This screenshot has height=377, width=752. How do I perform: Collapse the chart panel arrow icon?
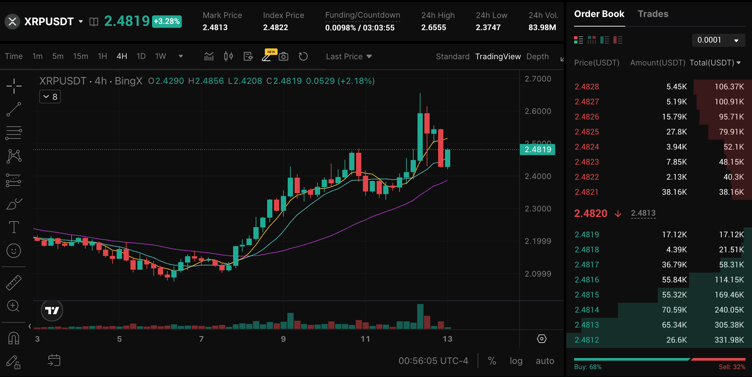562,59
